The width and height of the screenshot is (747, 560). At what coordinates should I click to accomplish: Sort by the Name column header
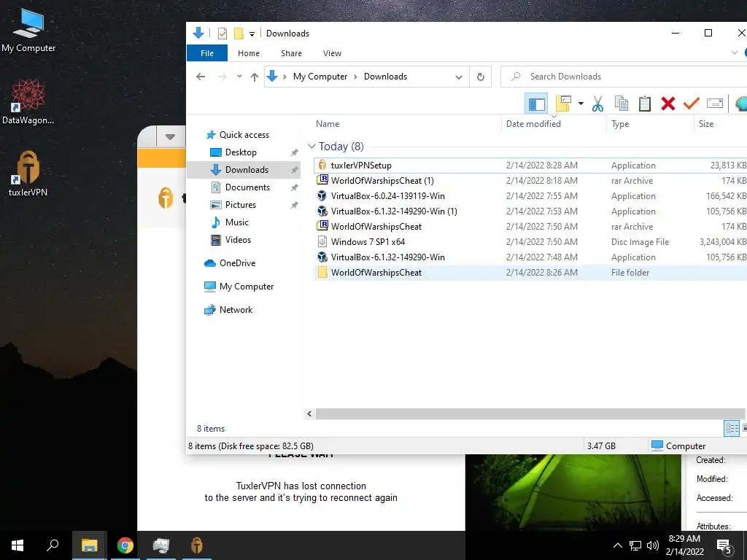point(328,124)
